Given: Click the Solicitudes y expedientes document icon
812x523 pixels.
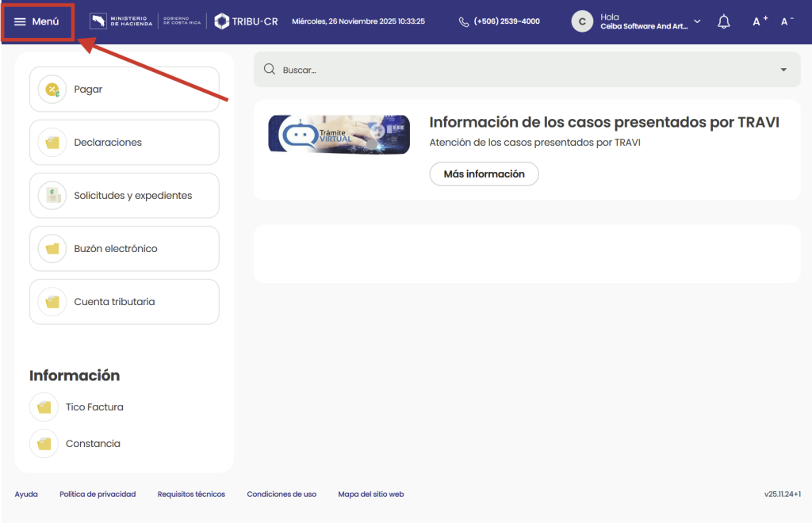Looking at the screenshot, I should 52,196.
